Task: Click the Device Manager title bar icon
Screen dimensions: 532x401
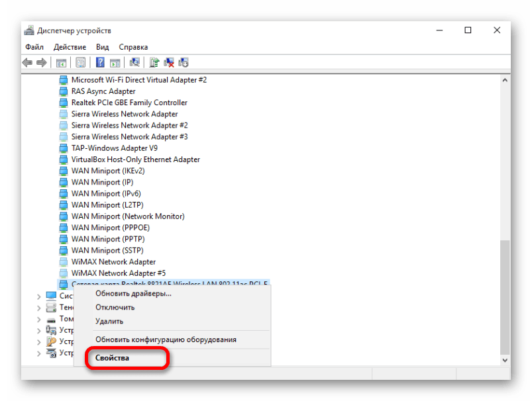Action: click(29, 30)
